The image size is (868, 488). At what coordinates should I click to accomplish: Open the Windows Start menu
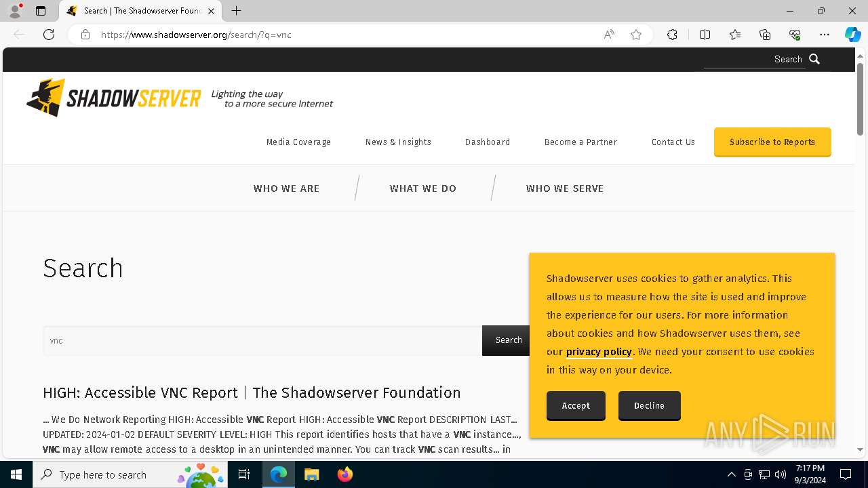click(x=16, y=474)
